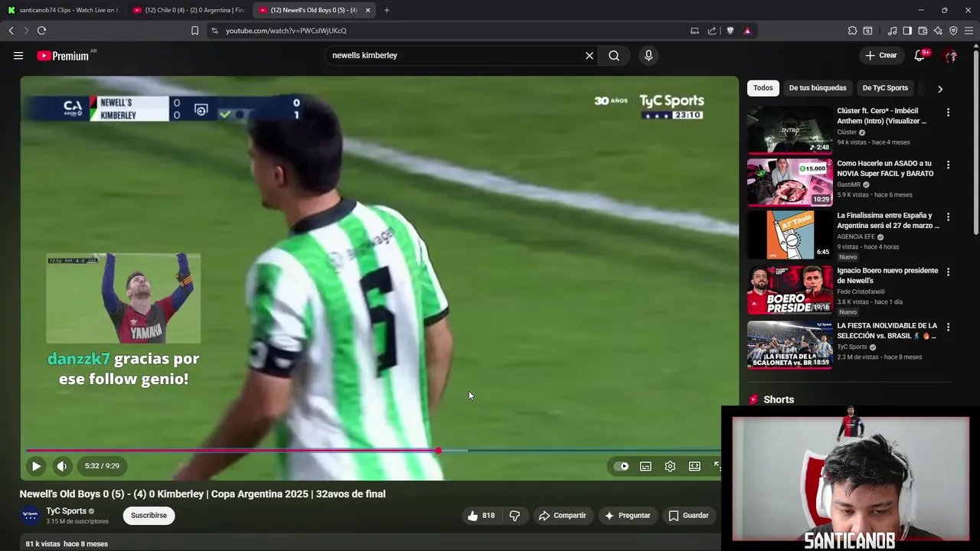The height and width of the screenshot is (551, 980).
Task: Select the De tus búsquedas chip
Action: pos(818,88)
